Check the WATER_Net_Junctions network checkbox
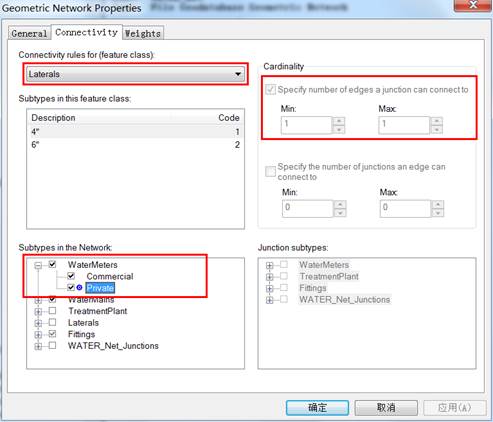The height and width of the screenshot is (422, 493). coord(52,345)
